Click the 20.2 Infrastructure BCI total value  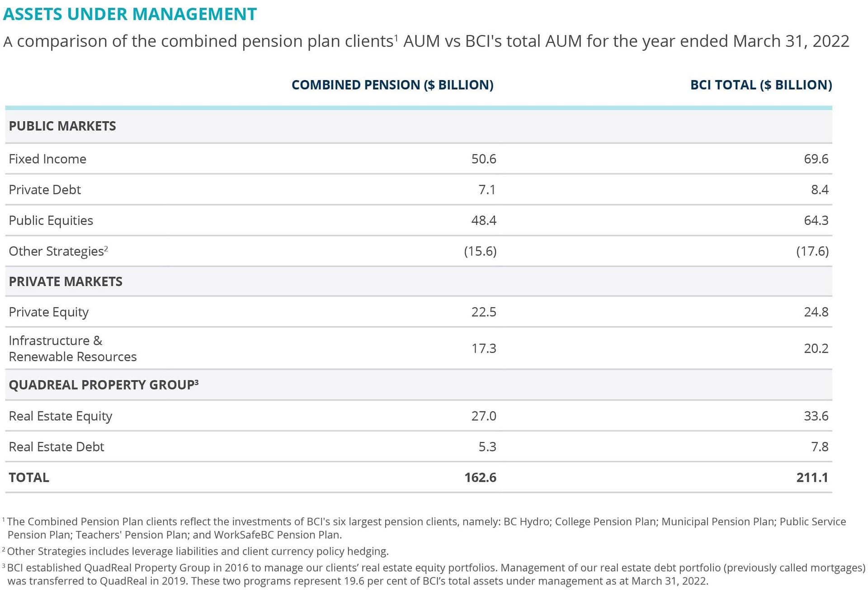[x=816, y=349]
